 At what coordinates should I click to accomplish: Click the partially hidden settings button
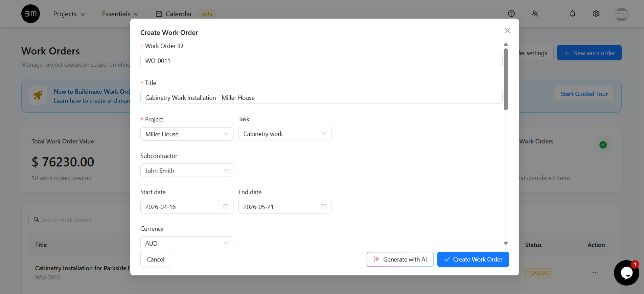point(536,53)
